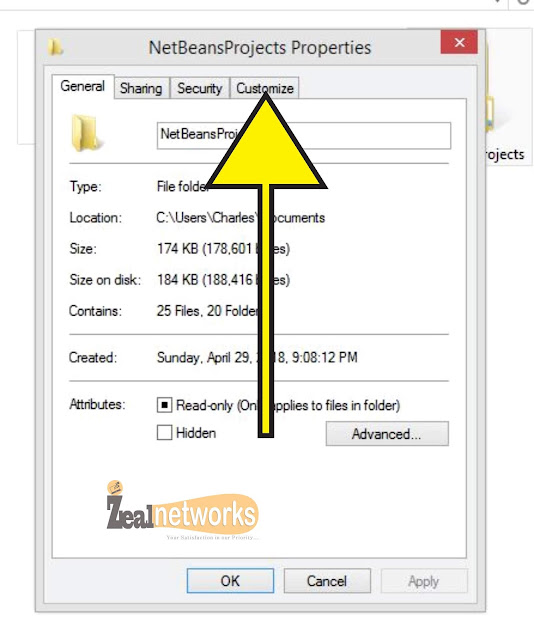The height and width of the screenshot is (640, 534).
Task: Click the folder icon in the title bar
Action: (56, 47)
